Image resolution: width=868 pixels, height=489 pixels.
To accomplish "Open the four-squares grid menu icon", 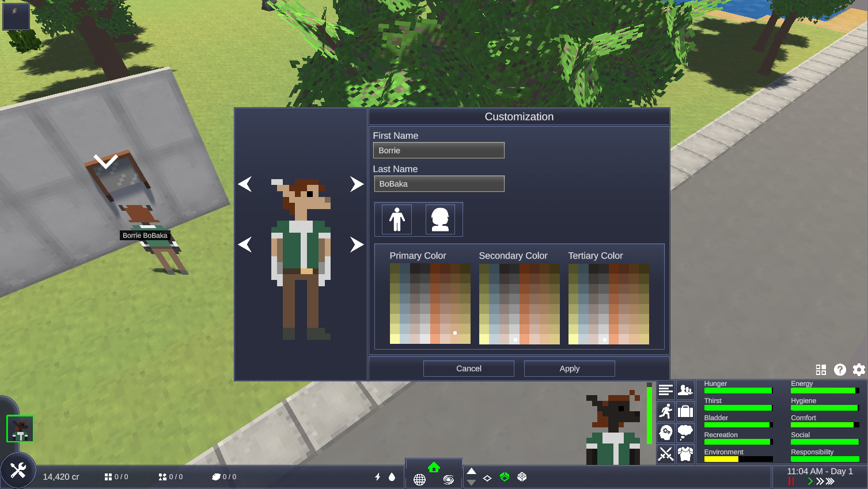I will click(821, 370).
